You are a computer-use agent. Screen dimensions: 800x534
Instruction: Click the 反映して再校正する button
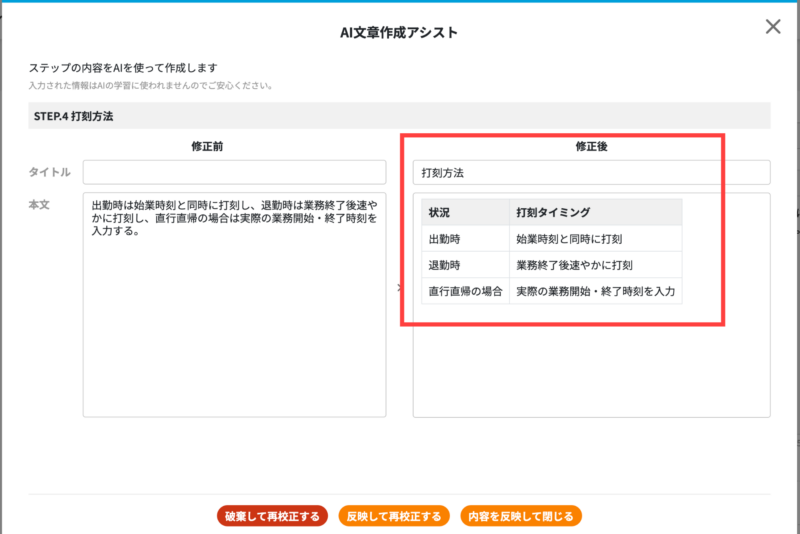(394, 516)
